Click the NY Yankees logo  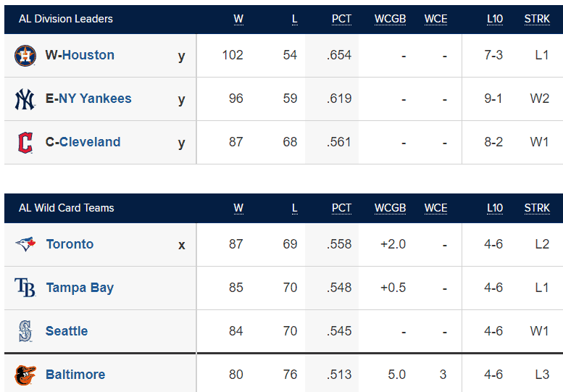click(x=25, y=99)
